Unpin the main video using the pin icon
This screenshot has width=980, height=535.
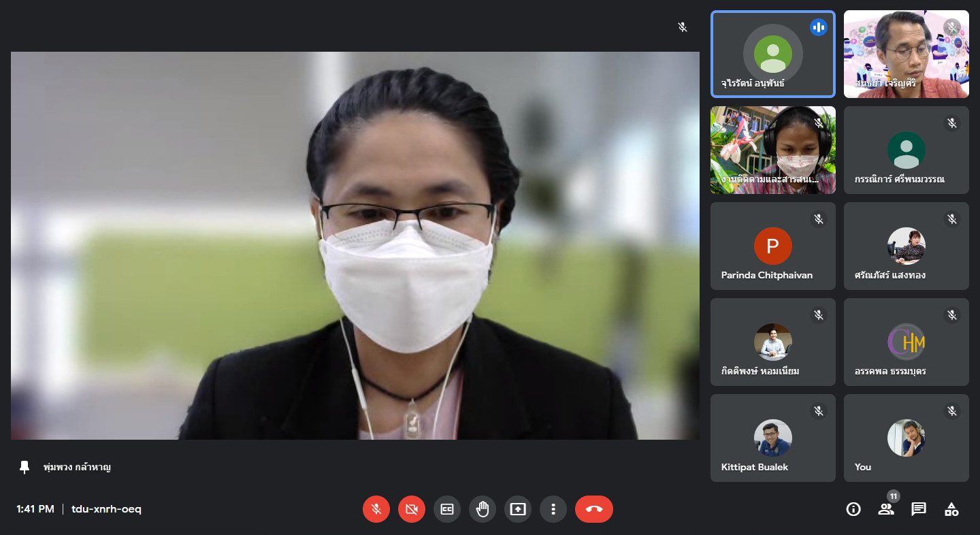tap(24, 467)
